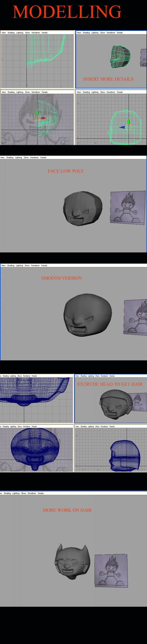
Task: Select green wireframe head in INSERT MORE DETAILS panel
Action: pyautogui.click(x=120, y=57)
